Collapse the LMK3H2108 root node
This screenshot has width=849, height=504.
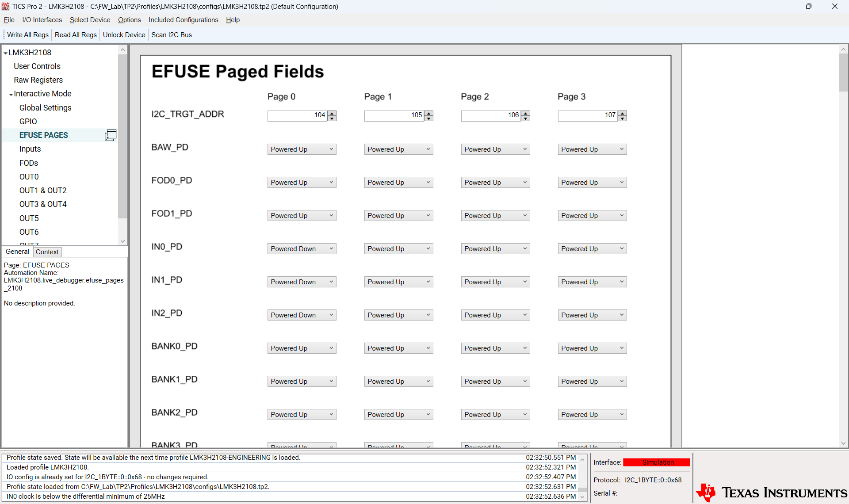4,52
